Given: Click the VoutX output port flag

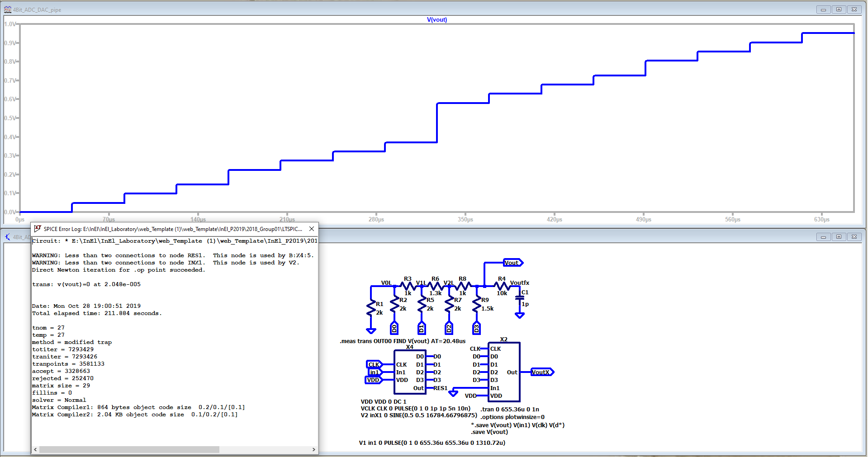Looking at the screenshot, I should point(541,372).
